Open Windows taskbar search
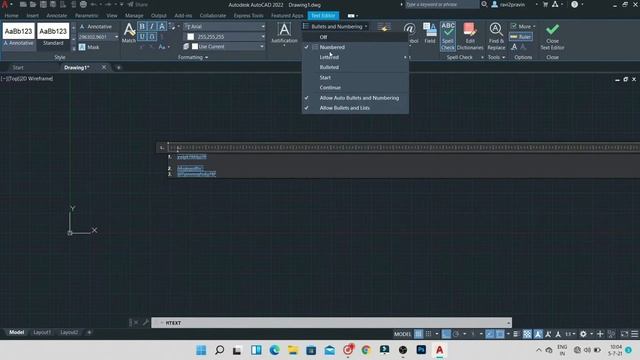Screen dimensions: 640x360 220,350
